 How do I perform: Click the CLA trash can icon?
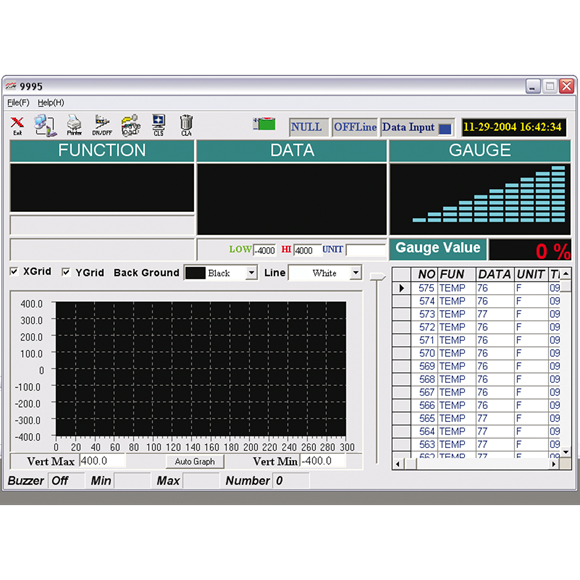[x=186, y=125]
